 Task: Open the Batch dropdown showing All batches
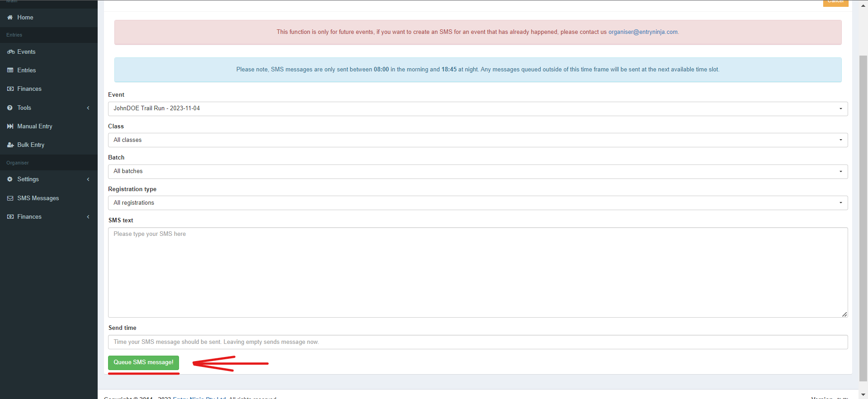pyautogui.click(x=478, y=171)
